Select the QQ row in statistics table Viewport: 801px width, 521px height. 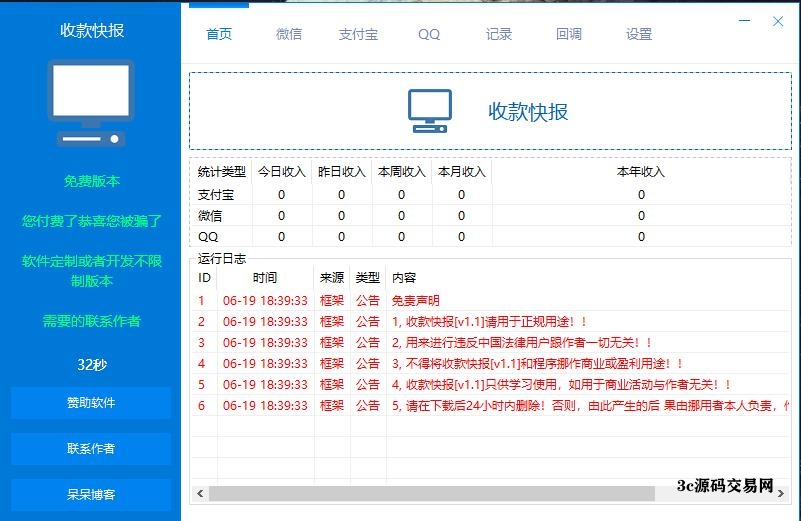491,236
